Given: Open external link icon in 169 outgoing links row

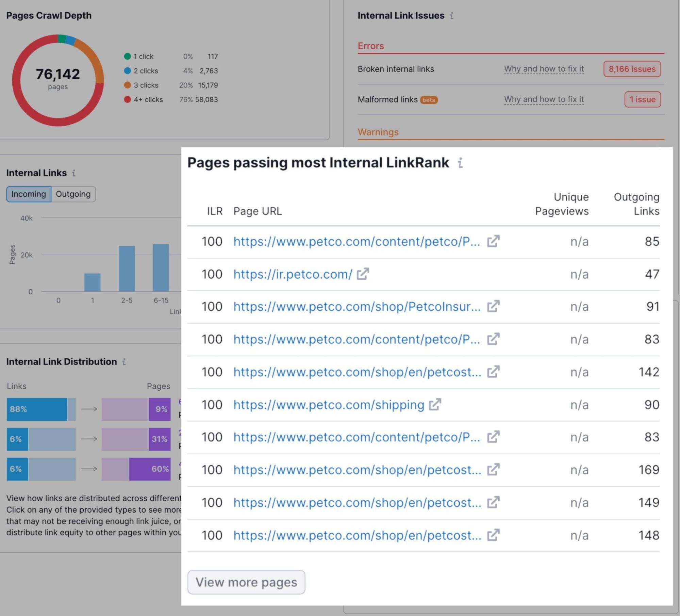Looking at the screenshot, I should point(493,470).
